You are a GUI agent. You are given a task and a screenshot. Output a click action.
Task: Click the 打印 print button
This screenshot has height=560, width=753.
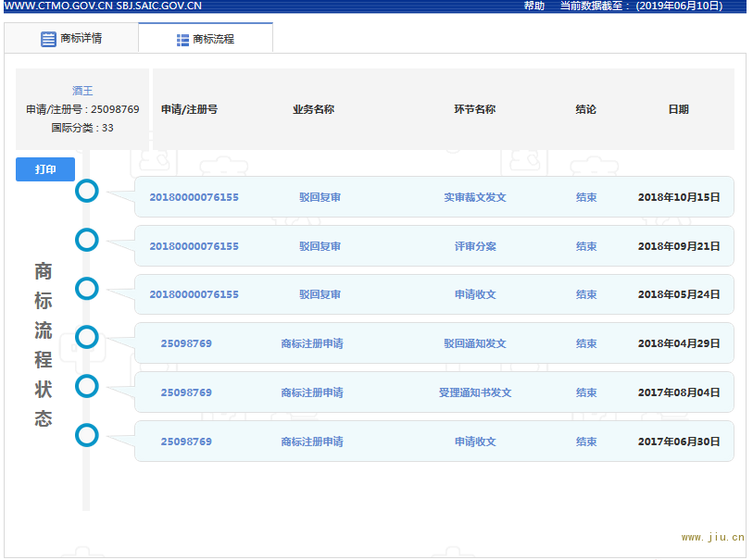[45, 169]
